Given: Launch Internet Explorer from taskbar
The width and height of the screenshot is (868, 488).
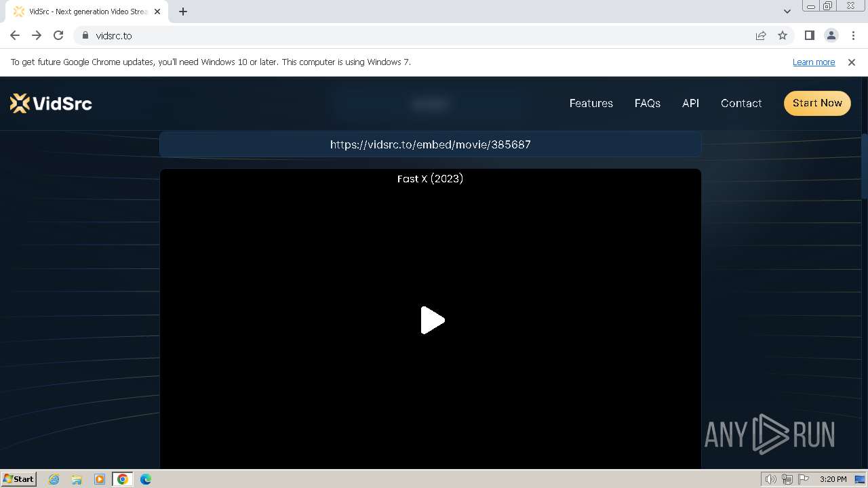Looking at the screenshot, I should coord(54,479).
